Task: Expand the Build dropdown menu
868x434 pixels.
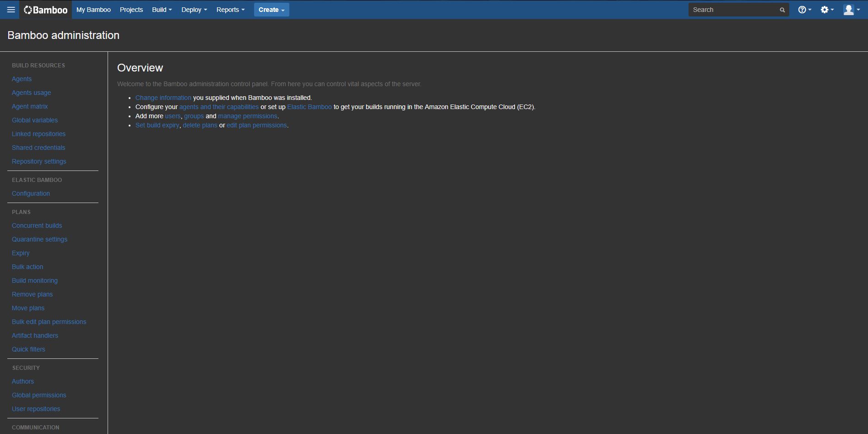Action: pyautogui.click(x=162, y=10)
